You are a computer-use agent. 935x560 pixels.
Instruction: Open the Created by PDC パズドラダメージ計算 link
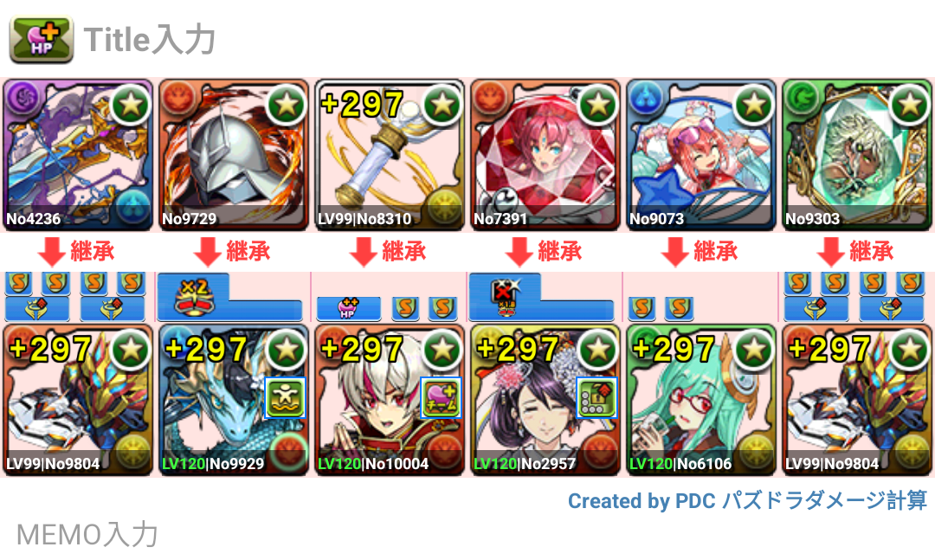click(x=747, y=500)
